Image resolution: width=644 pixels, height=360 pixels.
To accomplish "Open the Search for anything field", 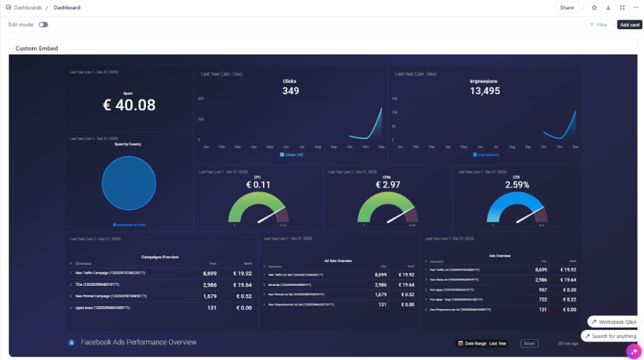I will pos(611,336).
